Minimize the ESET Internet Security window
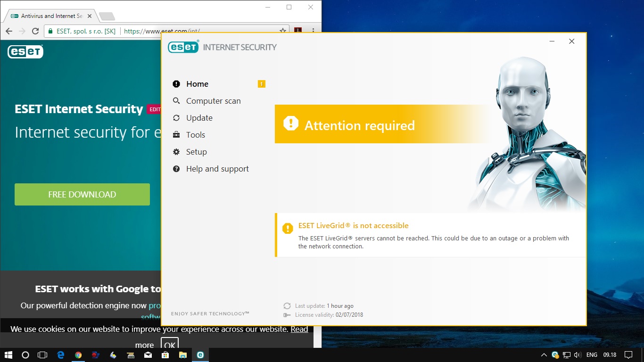 [552, 41]
